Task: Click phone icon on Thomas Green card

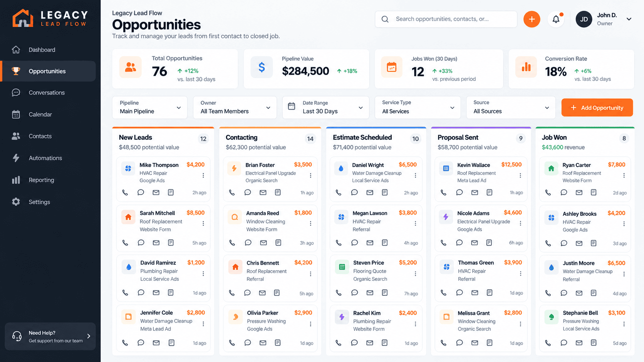Action: [x=444, y=293]
